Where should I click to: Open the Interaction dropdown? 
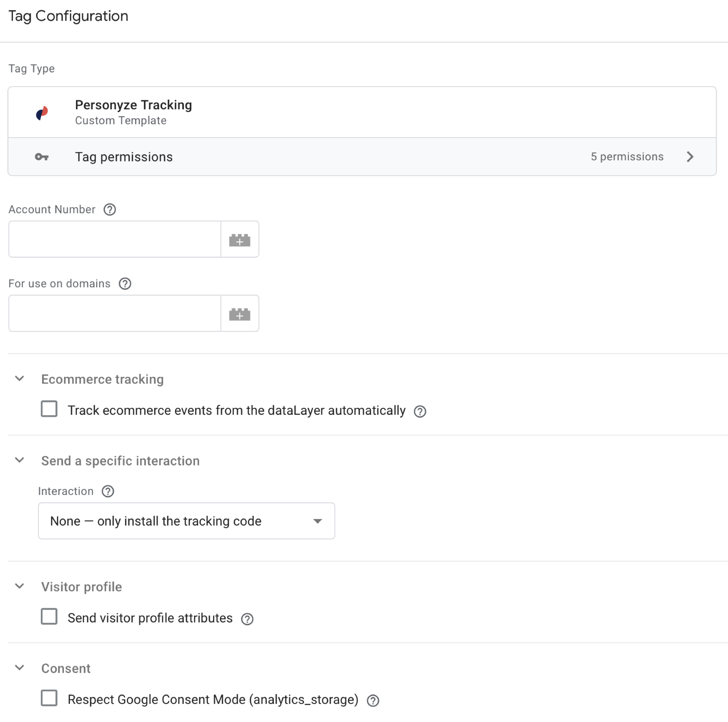click(186, 521)
